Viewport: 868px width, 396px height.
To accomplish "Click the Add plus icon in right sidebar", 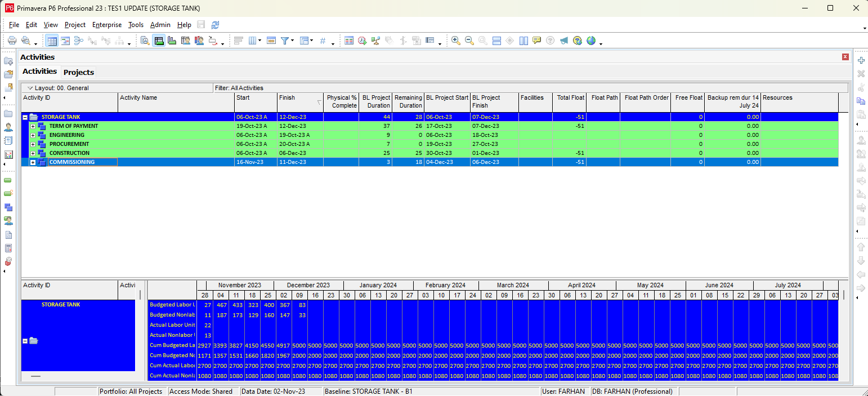I will point(861,60).
